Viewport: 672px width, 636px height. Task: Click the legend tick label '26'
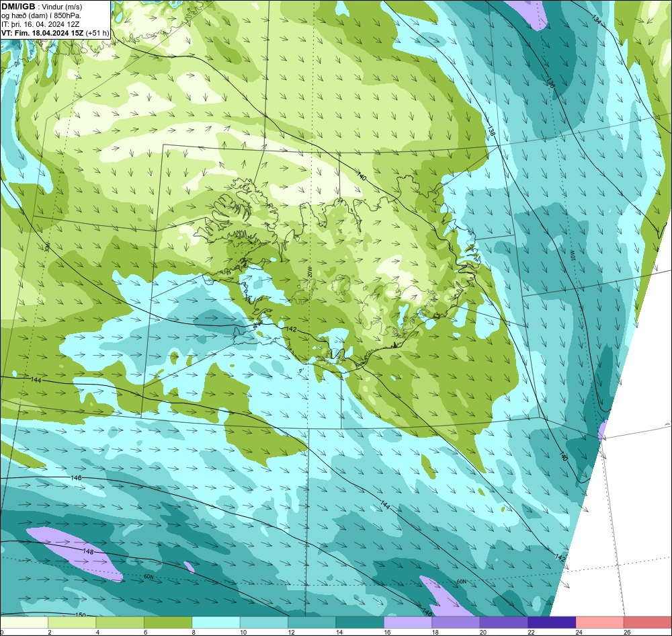tap(627, 632)
